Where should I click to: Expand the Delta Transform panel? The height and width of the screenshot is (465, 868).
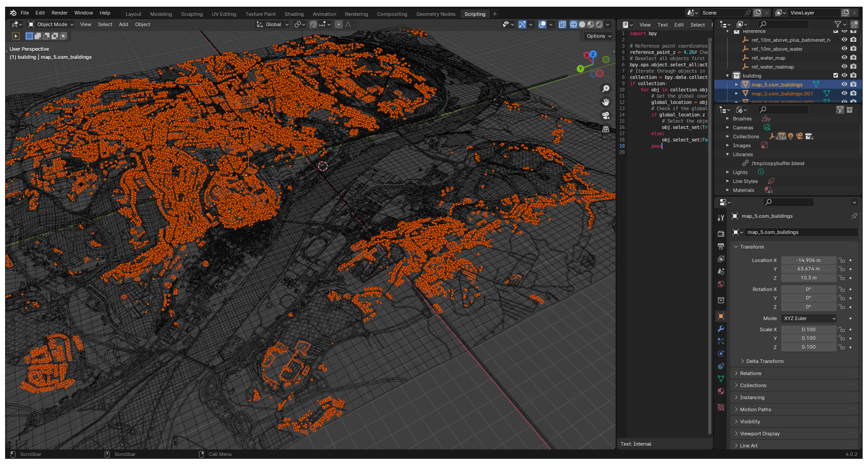coord(764,361)
